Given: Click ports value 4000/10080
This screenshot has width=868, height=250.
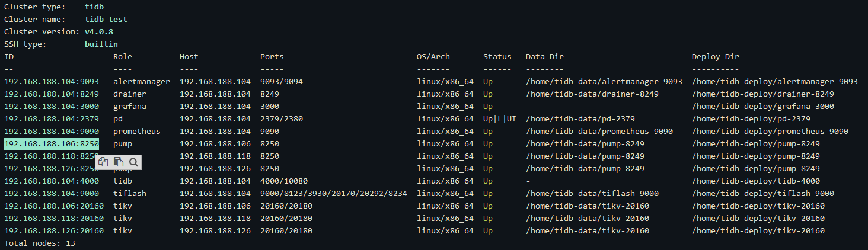Looking at the screenshot, I should (x=284, y=181).
